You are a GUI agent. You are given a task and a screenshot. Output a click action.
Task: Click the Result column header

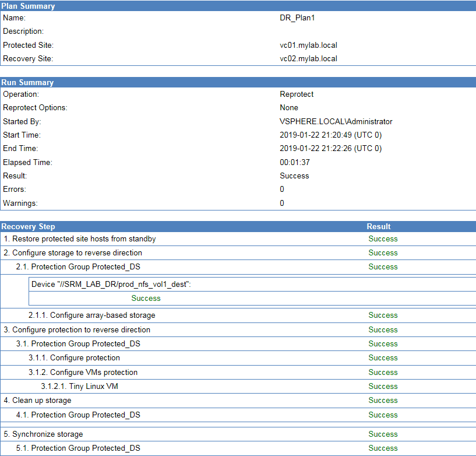(x=379, y=226)
